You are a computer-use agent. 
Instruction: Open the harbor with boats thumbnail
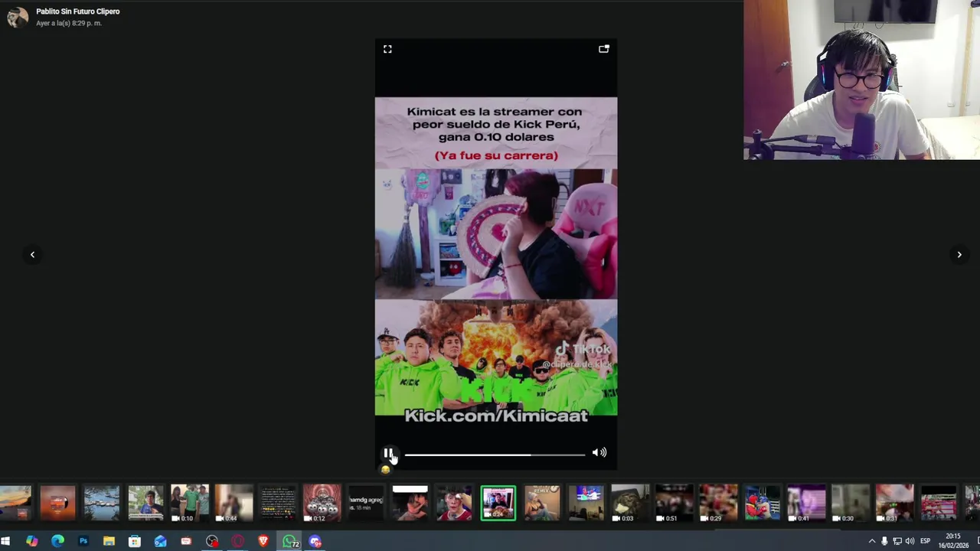[x=102, y=503]
